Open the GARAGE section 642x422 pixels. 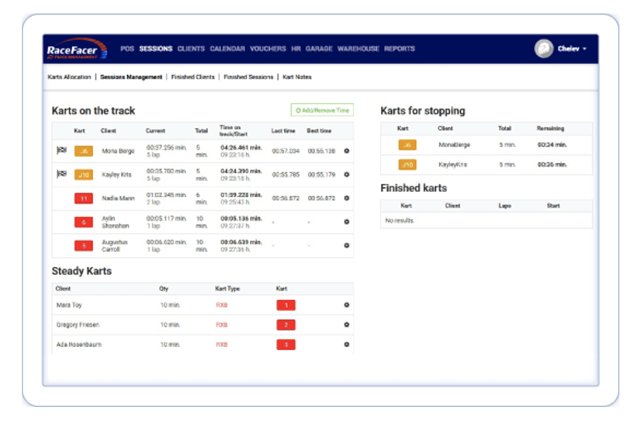(x=319, y=49)
